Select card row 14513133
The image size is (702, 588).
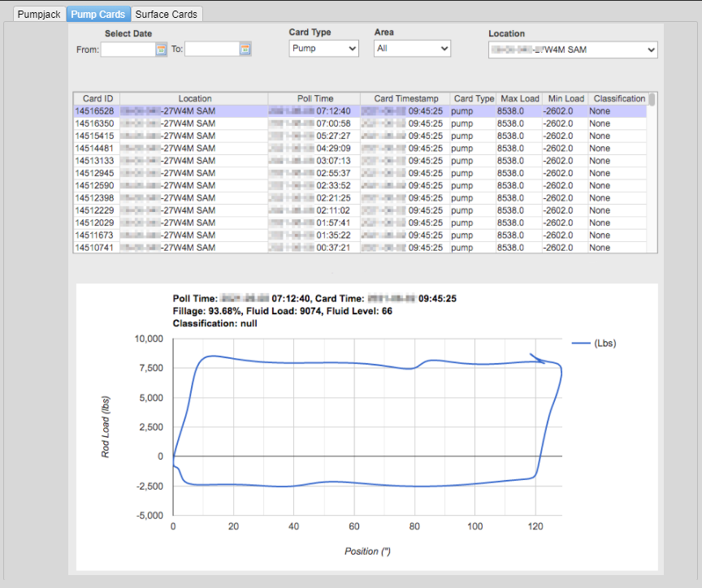coord(361,161)
